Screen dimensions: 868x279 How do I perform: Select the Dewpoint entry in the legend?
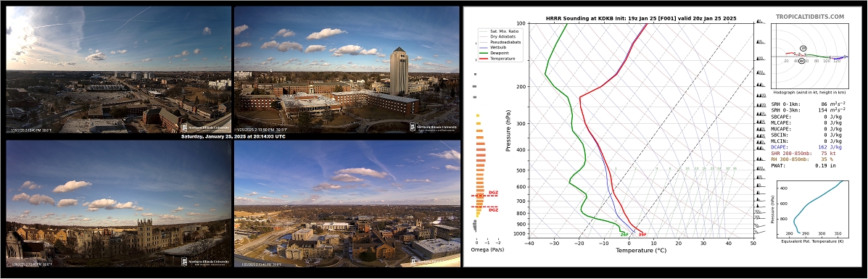495,53
